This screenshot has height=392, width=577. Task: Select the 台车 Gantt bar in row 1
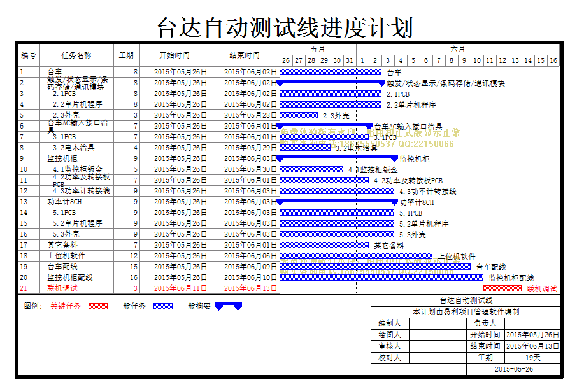tap(331, 72)
